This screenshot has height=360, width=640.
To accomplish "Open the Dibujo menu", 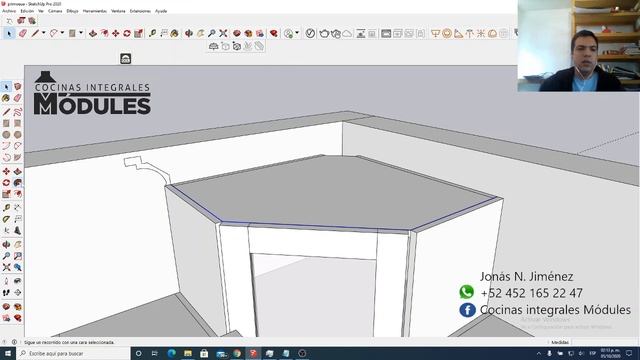I will click(x=72, y=11).
